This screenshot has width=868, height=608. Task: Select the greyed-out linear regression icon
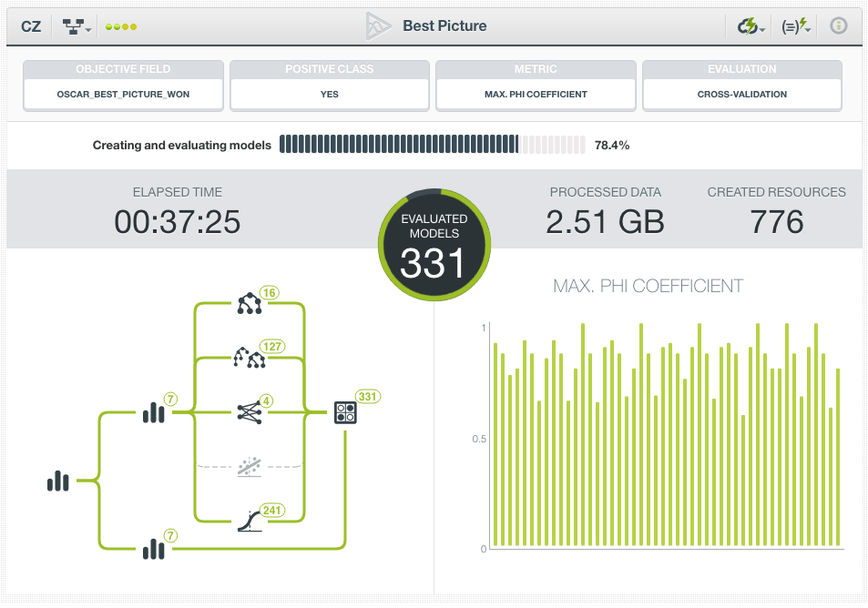coord(249,467)
